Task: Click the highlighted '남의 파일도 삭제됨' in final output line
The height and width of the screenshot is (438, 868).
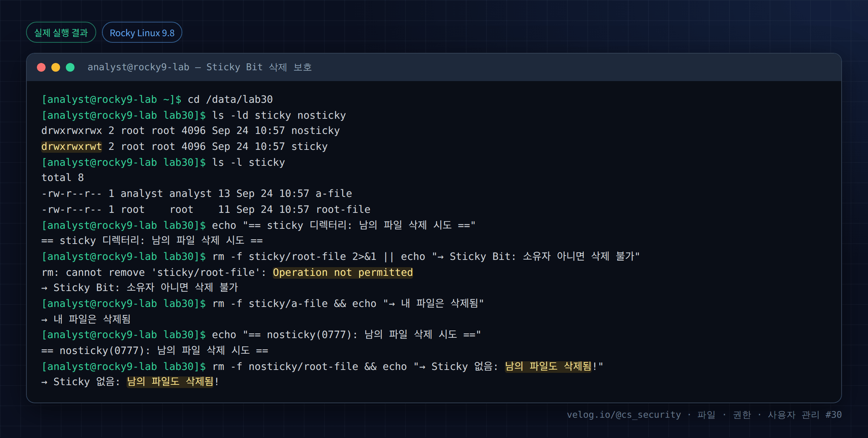Action: pos(170,382)
